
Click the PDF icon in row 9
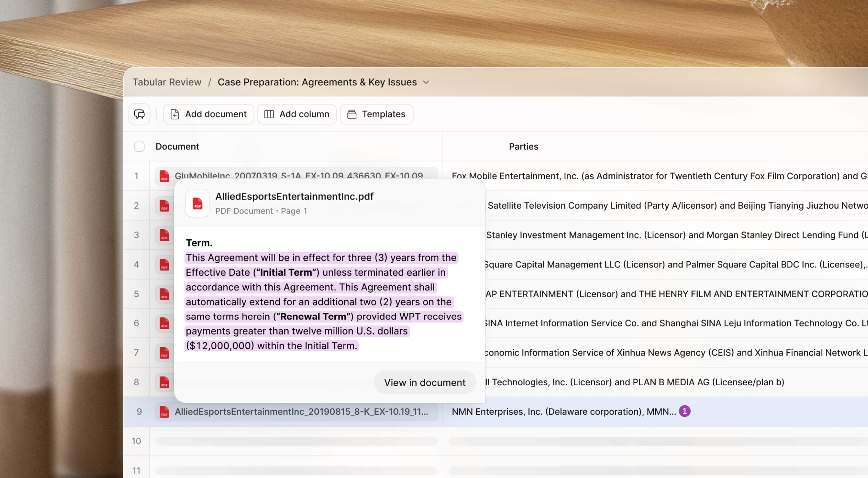(164, 412)
